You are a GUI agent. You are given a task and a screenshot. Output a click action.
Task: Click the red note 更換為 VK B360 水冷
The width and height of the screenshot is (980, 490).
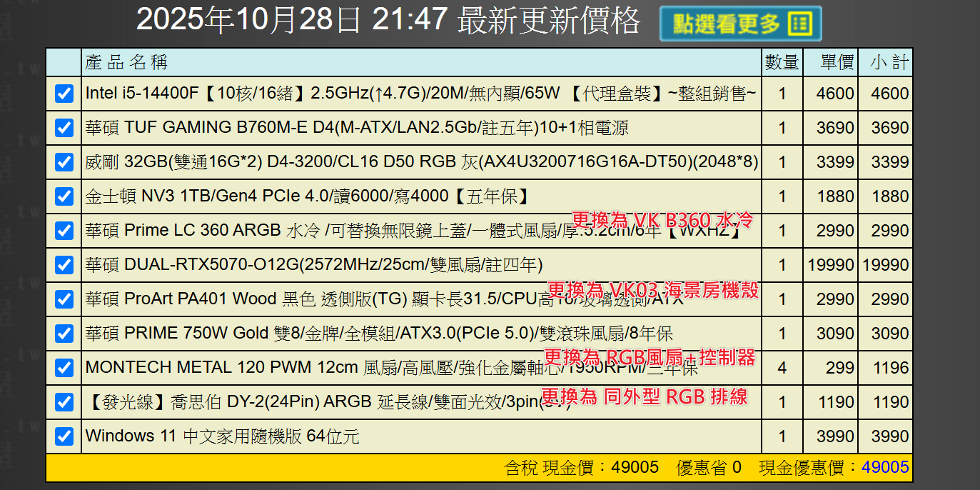(662, 219)
